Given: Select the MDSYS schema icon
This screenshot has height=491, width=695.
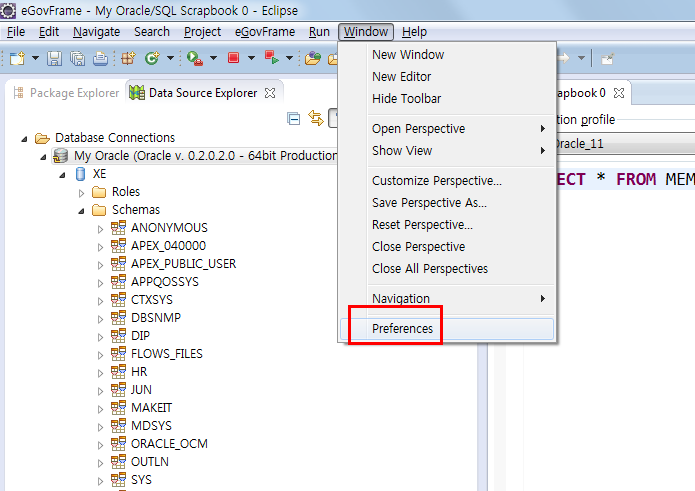Looking at the screenshot, I should click(x=118, y=425).
